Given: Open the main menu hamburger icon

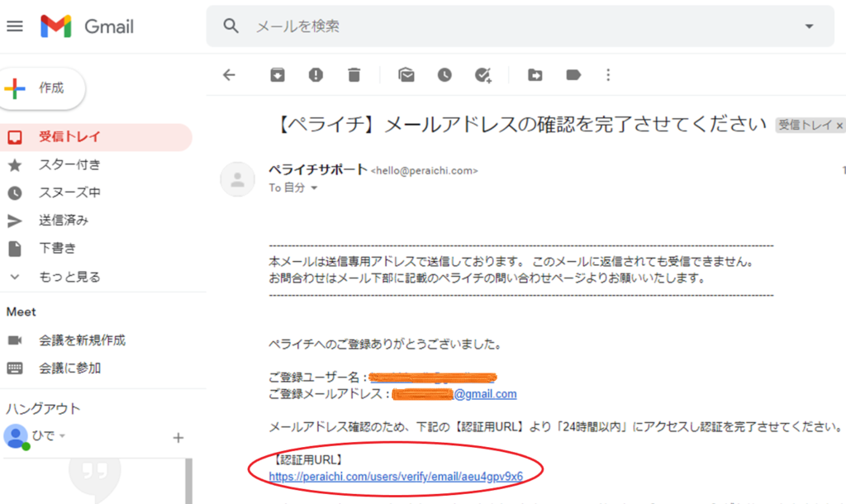Looking at the screenshot, I should pos(15,26).
